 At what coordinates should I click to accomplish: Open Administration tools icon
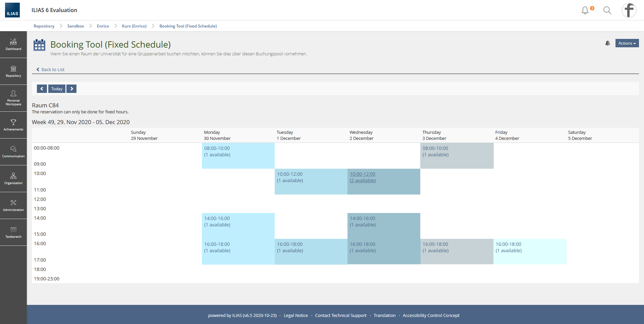point(13,205)
